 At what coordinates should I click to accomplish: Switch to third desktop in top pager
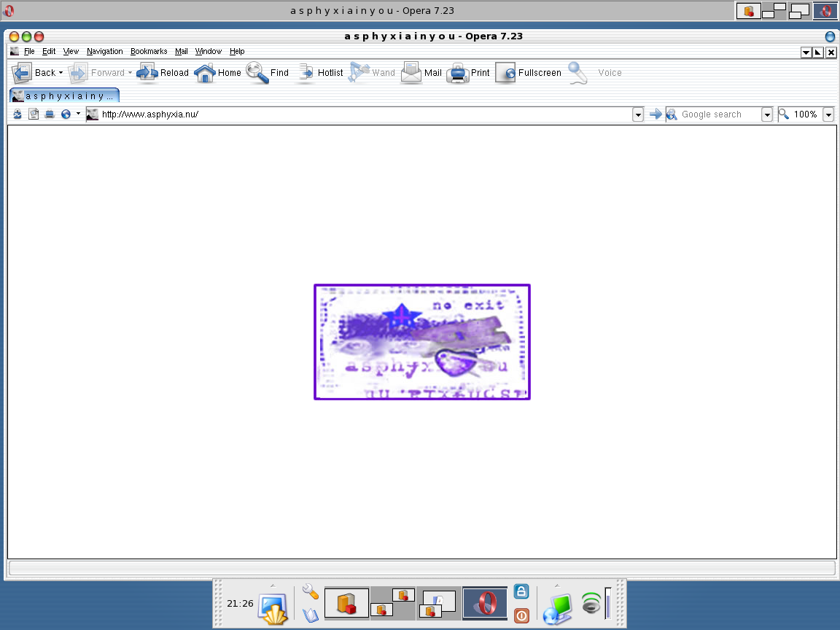click(x=799, y=11)
